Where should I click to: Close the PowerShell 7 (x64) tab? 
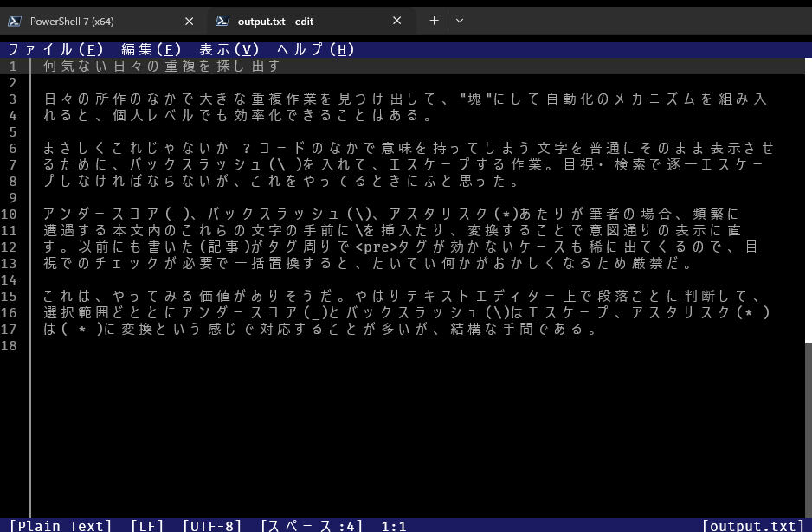point(189,22)
